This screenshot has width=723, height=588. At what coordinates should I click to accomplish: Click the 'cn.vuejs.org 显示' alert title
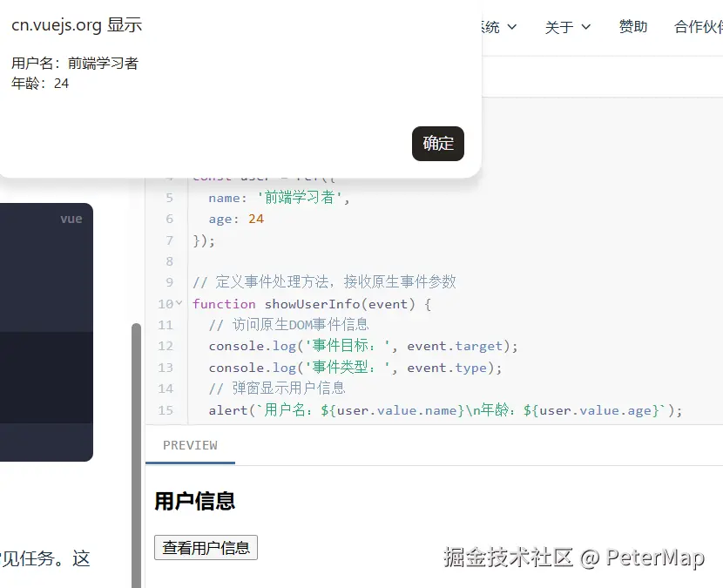(x=77, y=25)
